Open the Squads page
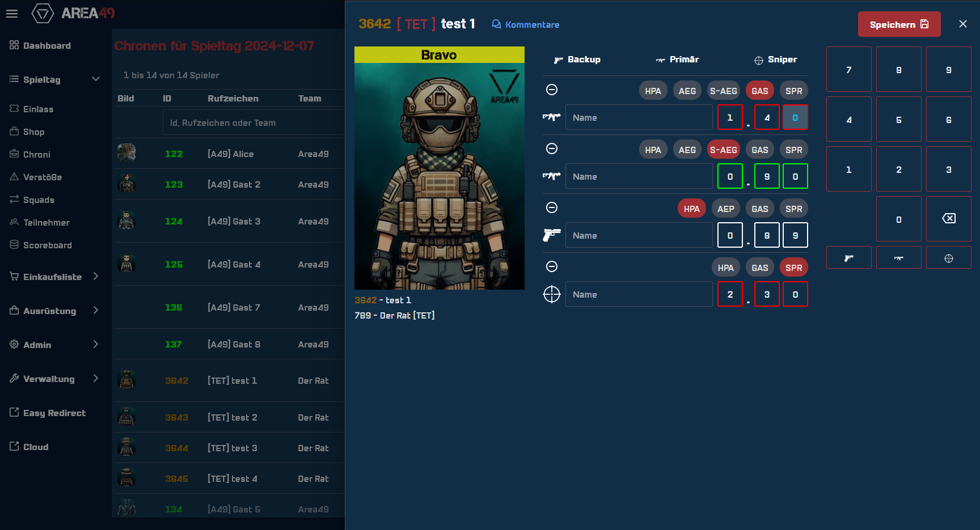980x530 pixels. 32,200
